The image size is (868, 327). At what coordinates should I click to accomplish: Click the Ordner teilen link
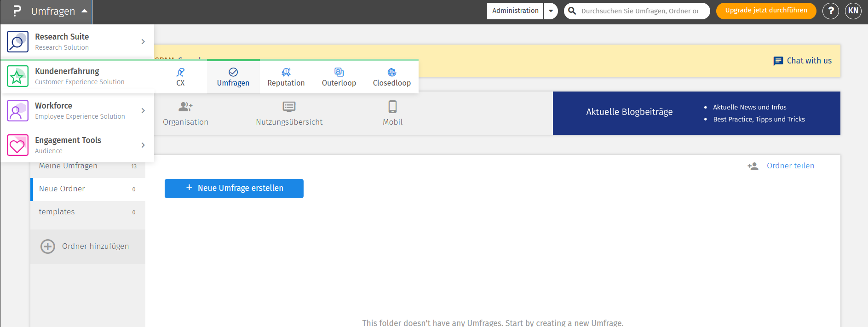[790, 166]
